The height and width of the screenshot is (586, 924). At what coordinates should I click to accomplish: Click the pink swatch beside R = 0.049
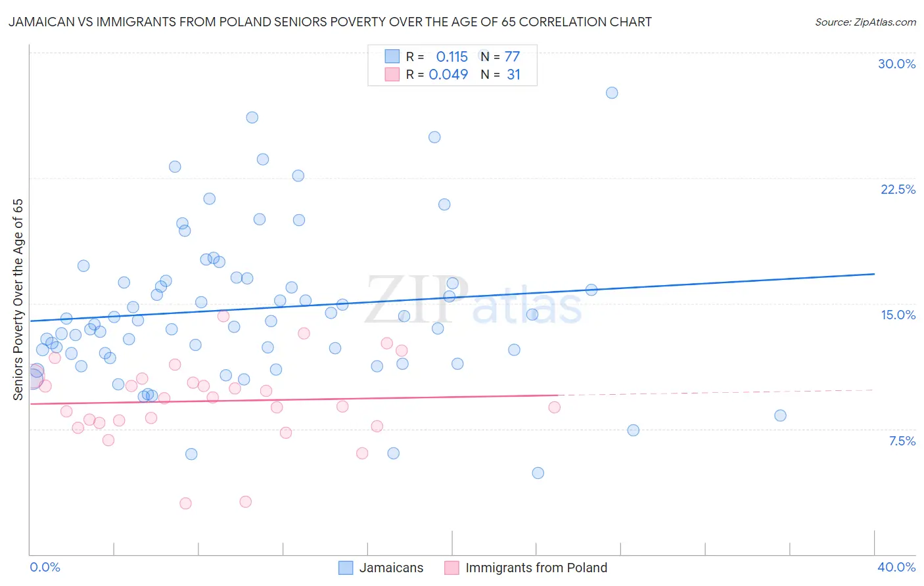(x=392, y=74)
